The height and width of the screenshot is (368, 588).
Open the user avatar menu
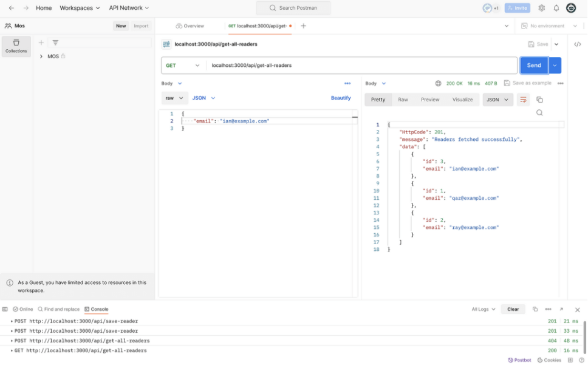coord(571,8)
